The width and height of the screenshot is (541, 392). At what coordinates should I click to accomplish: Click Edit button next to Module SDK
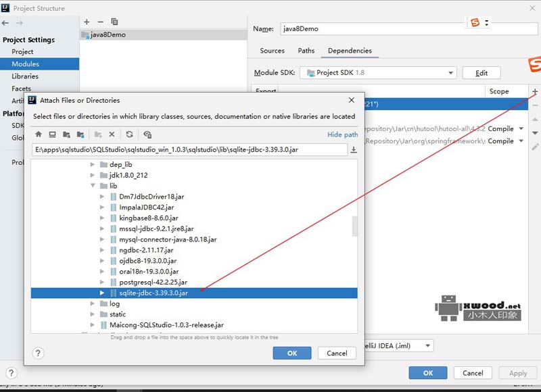tap(481, 73)
